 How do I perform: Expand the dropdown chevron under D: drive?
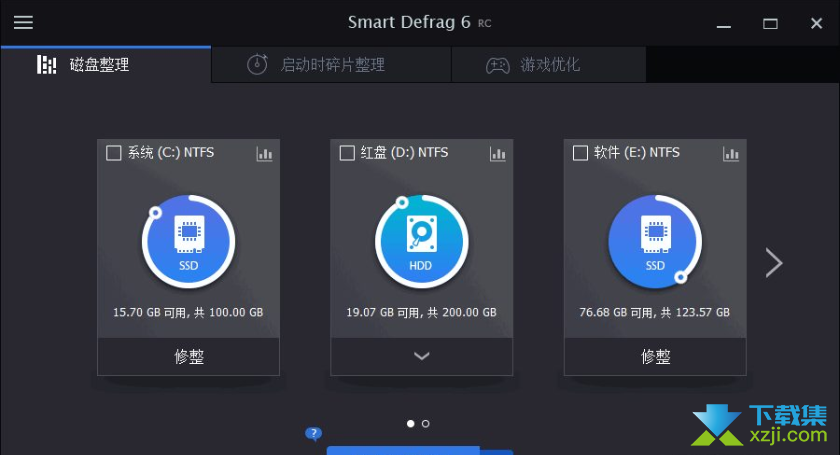point(422,356)
